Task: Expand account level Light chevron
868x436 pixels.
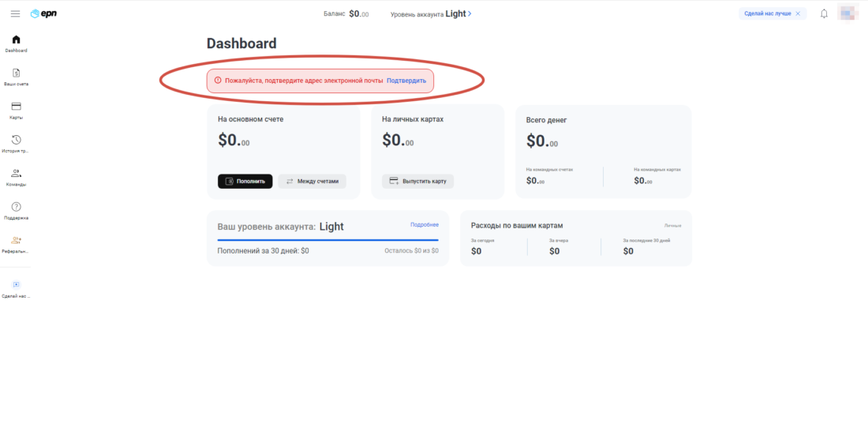Action: point(470,13)
